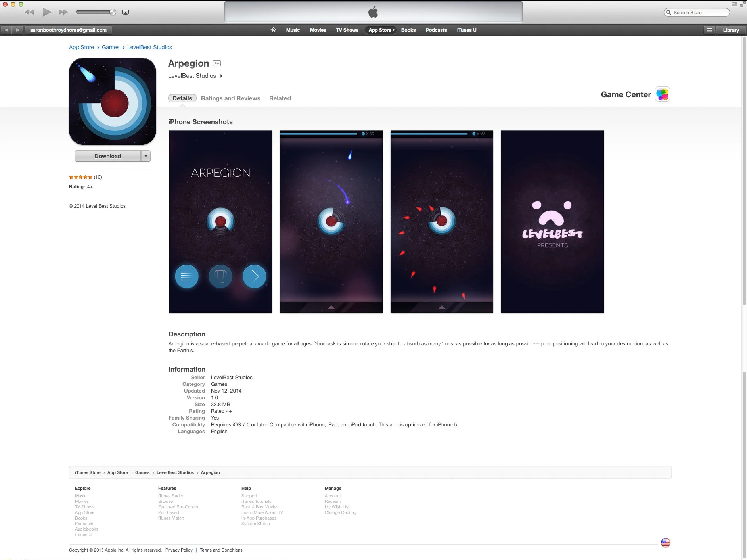Select the Details tab
This screenshot has width=747, height=560.
(182, 98)
